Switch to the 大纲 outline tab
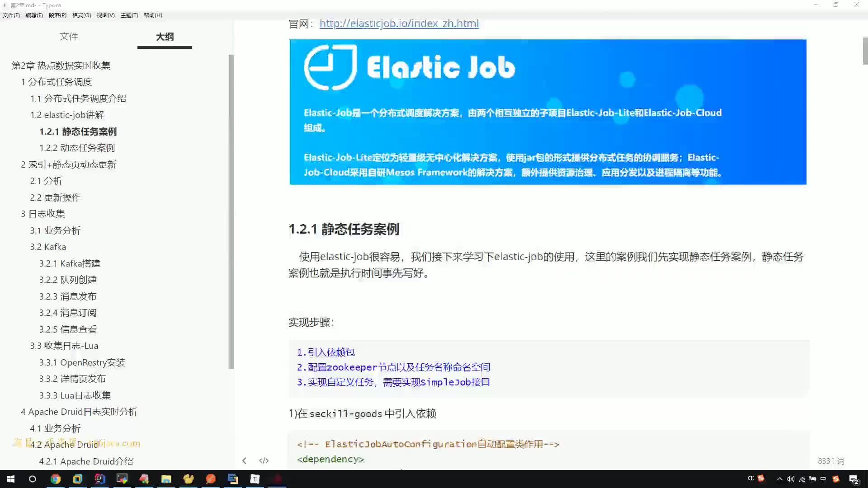 (165, 37)
